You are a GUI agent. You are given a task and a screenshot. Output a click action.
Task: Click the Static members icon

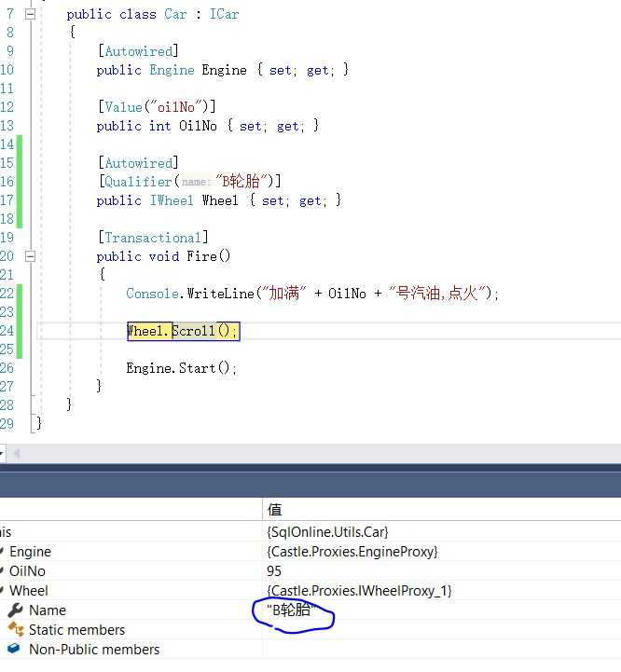click(16, 629)
